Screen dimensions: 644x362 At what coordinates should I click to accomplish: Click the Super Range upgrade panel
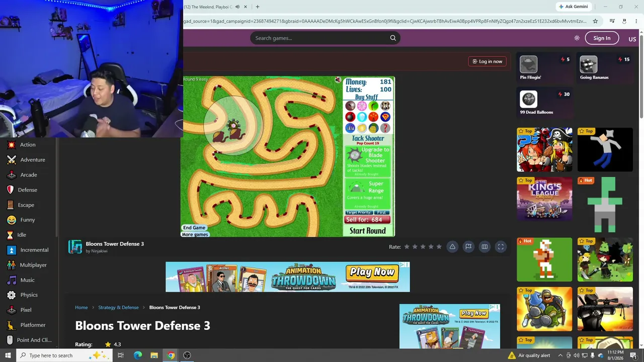(368, 194)
